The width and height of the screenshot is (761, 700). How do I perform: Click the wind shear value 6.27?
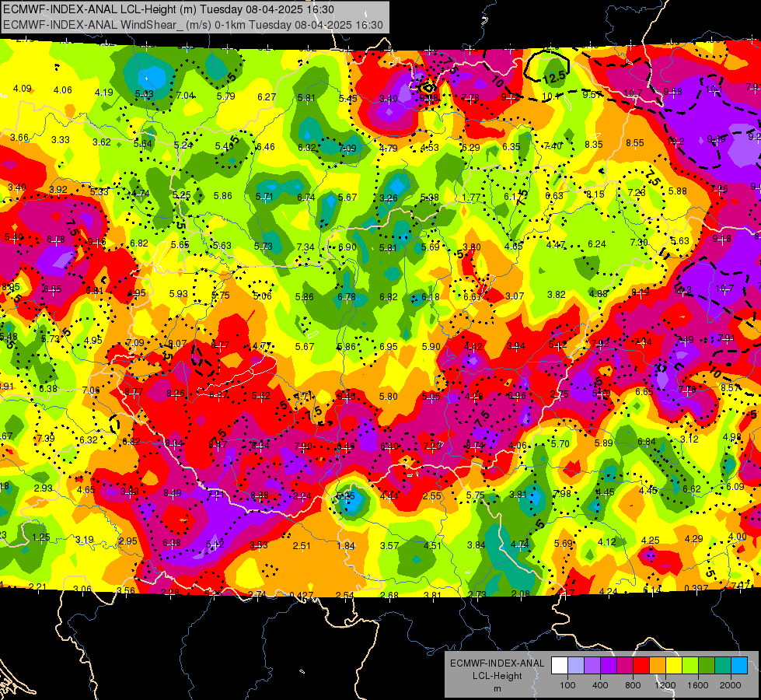point(267,96)
